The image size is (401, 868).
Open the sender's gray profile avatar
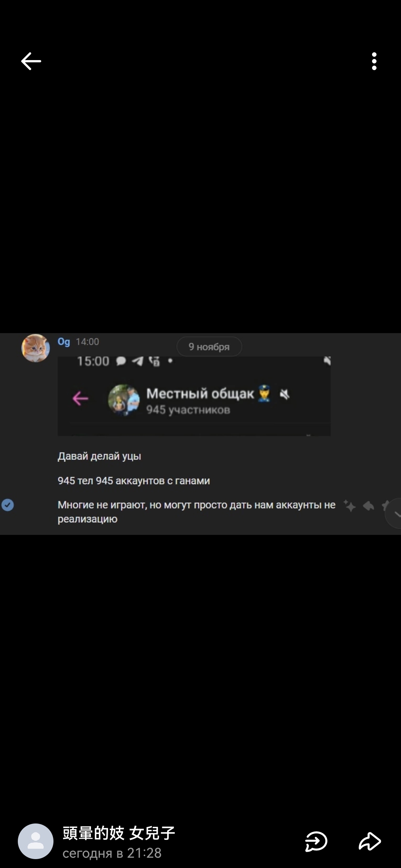(36, 841)
